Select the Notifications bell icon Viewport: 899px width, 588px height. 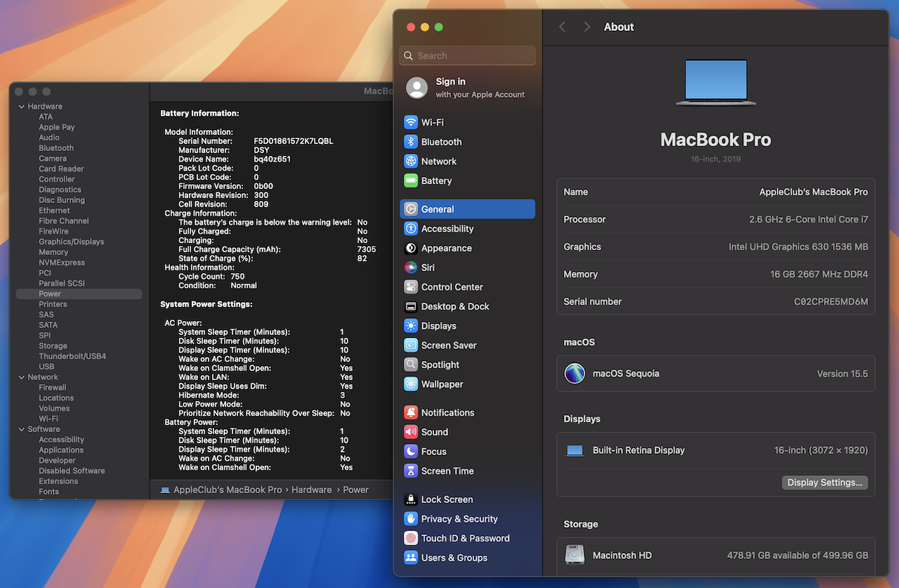tap(411, 412)
